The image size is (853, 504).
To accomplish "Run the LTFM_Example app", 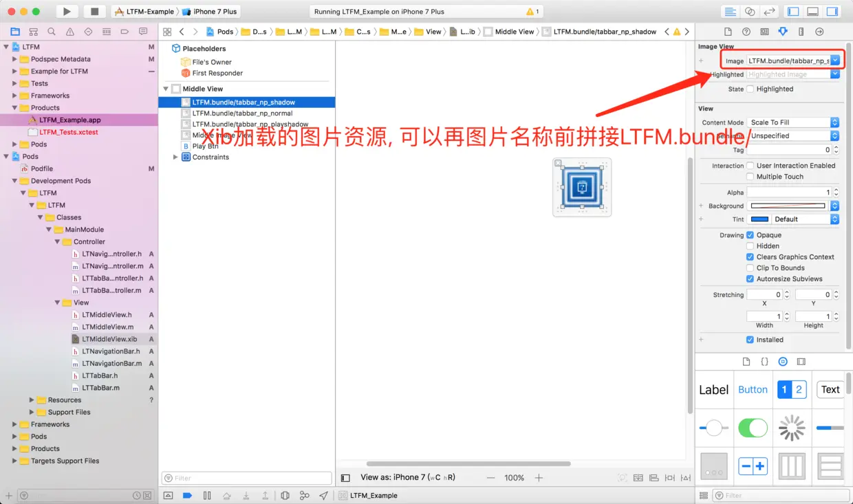I will pyautogui.click(x=65, y=11).
